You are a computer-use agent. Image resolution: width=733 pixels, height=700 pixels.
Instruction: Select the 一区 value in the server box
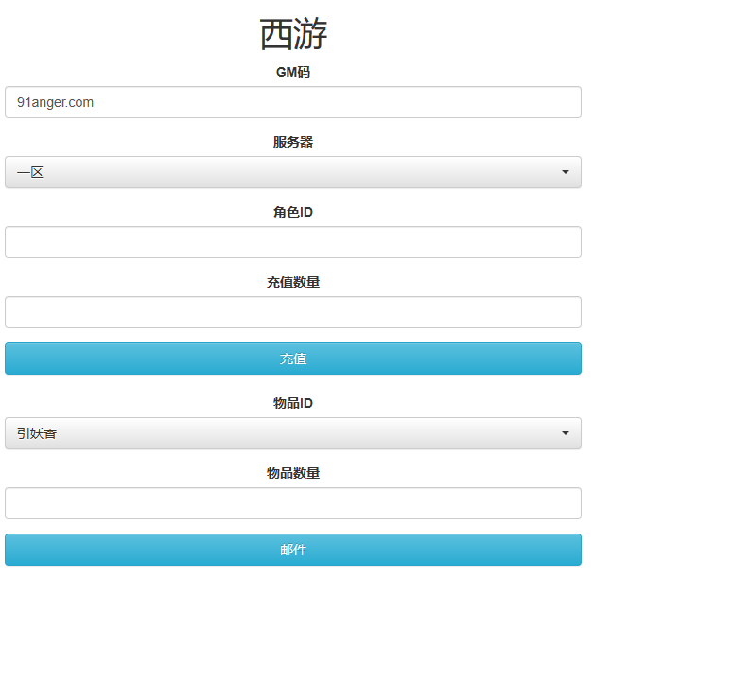pos(30,172)
